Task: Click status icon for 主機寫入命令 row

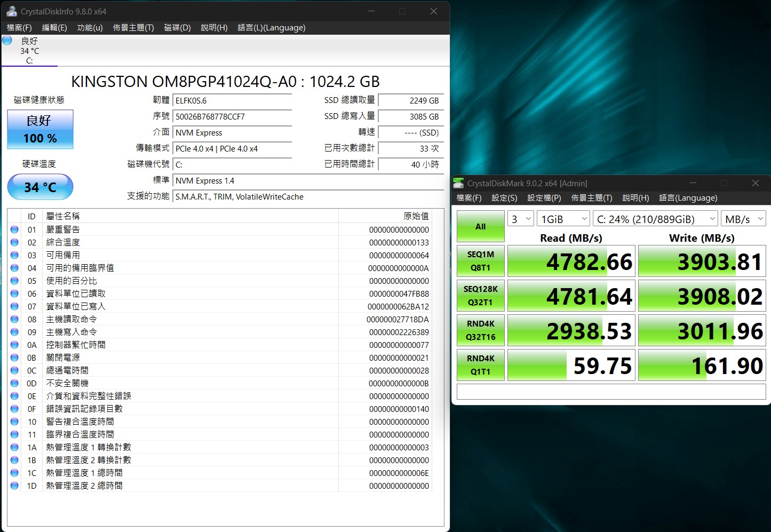Action: 14,332
